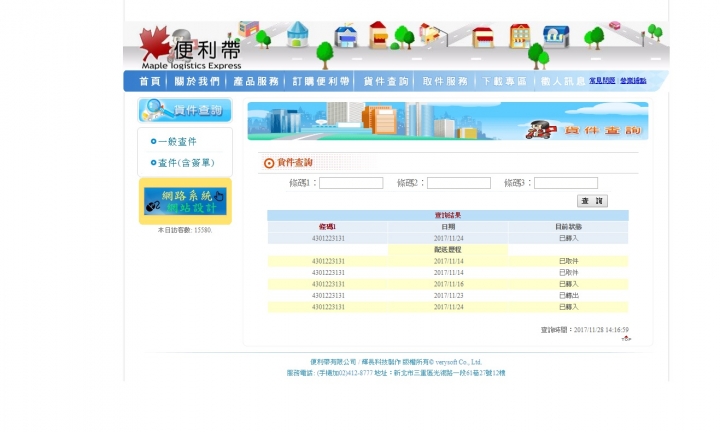Click the bullet icon beside 一般查件
Image resolution: width=720 pixels, height=432 pixels.
pyautogui.click(x=153, y=141)
